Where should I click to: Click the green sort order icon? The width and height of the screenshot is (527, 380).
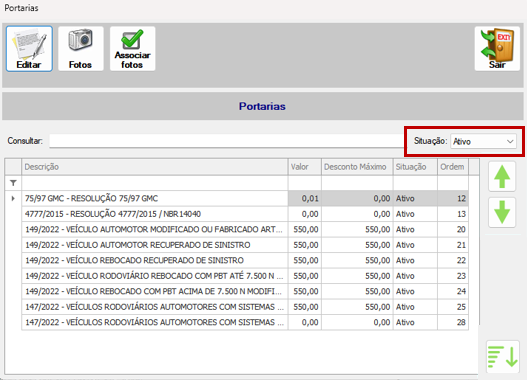click(502, 357)
